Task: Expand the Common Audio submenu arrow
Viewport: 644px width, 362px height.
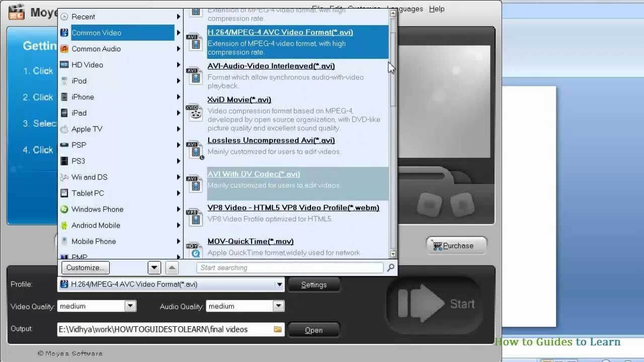Action: [x=178, y=49]
